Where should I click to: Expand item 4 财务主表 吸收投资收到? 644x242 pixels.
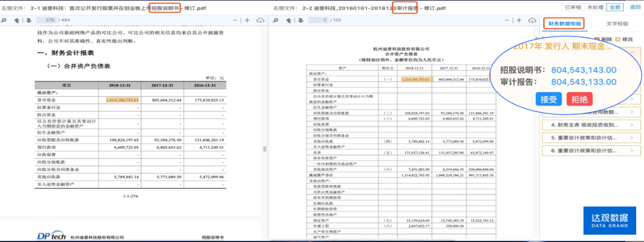(590, 125)
